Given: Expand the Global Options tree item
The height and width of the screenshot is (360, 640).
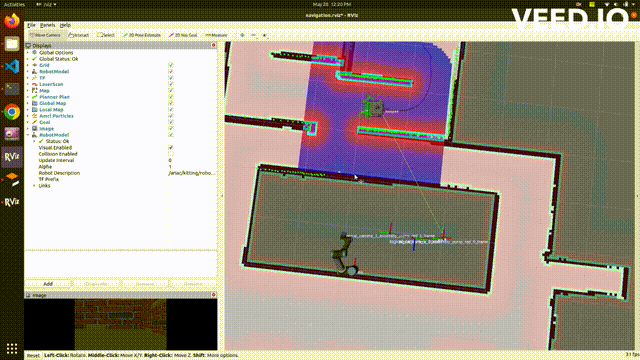Looking at the screenshot, I should pyautogui.click(x=28, y=53).
